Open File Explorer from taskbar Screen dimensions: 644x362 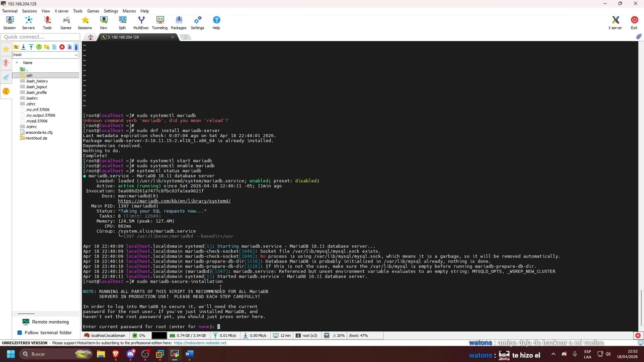(x=101, y=354)
